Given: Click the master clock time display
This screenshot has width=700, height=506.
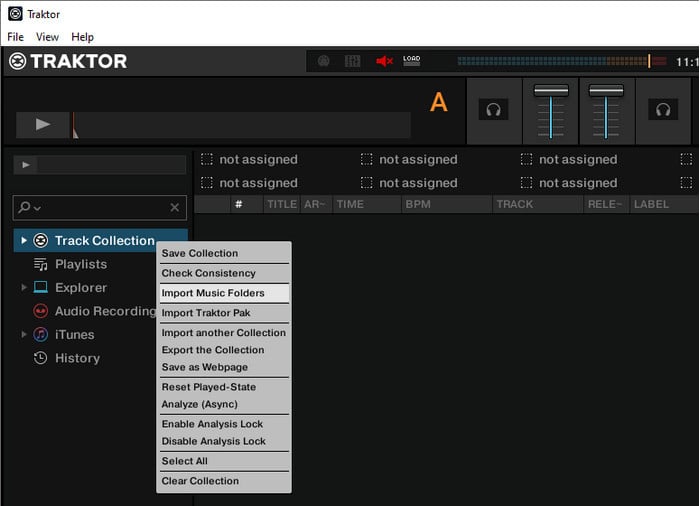Looking at the screenshot, I should [687, 62].
